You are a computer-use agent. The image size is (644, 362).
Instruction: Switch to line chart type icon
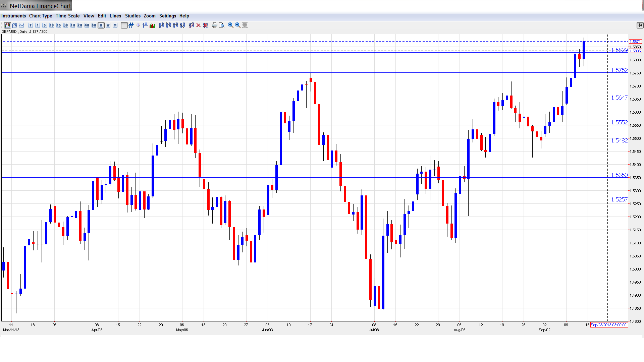pyautogui.click(x=22, y=25)
